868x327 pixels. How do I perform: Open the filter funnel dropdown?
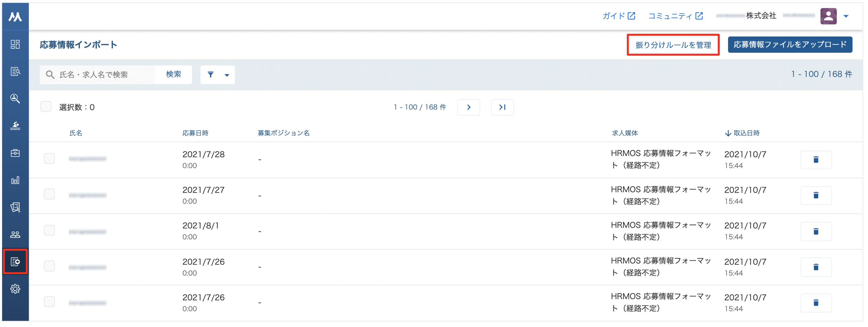click(218, 75)
